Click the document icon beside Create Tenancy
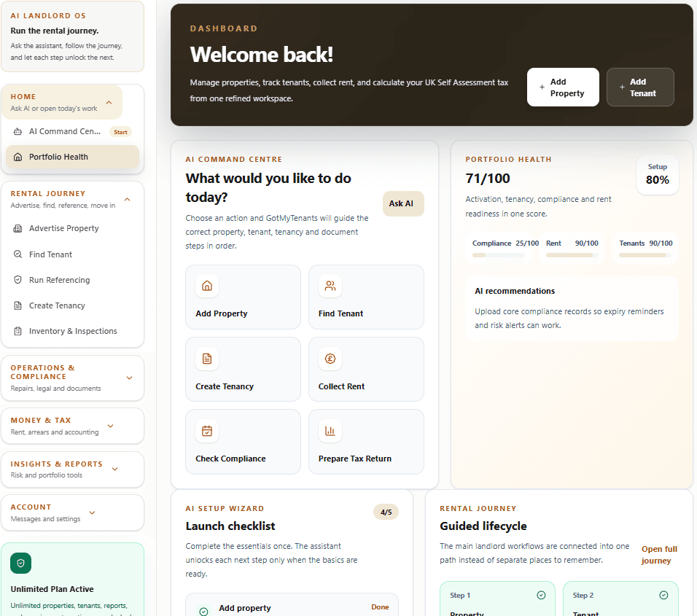This screenshot has height=616, width=697. 17,305
